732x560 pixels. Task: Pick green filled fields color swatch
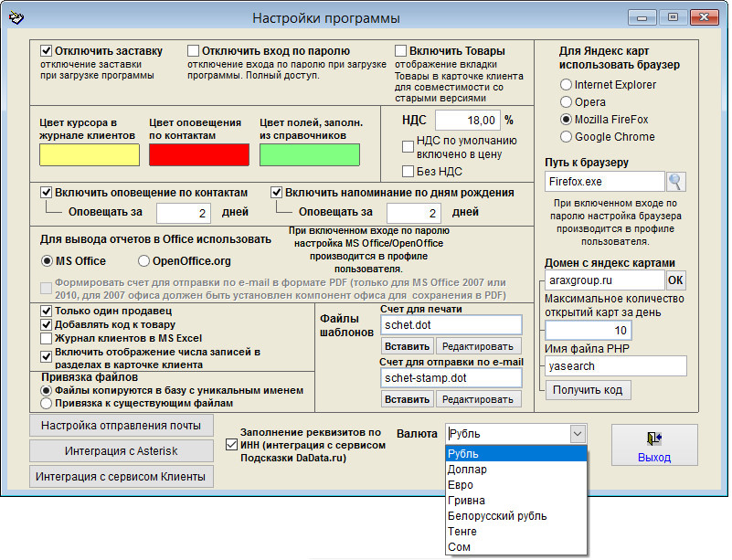(x=310, y=155)
